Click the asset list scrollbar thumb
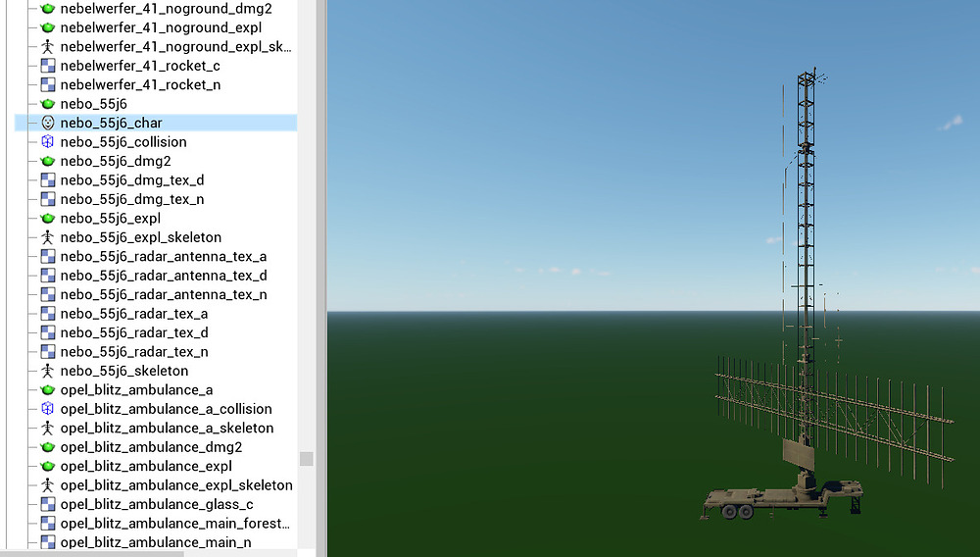 (307, 459)
